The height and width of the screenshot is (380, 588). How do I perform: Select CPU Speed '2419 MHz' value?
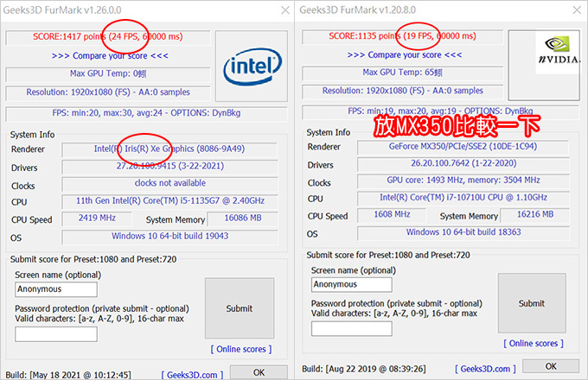point(97,218)
